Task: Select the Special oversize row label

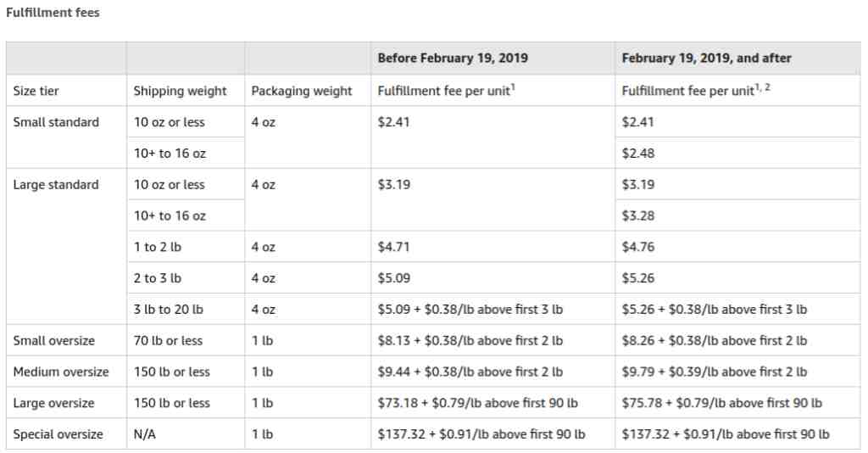Action: click(58, 434)
